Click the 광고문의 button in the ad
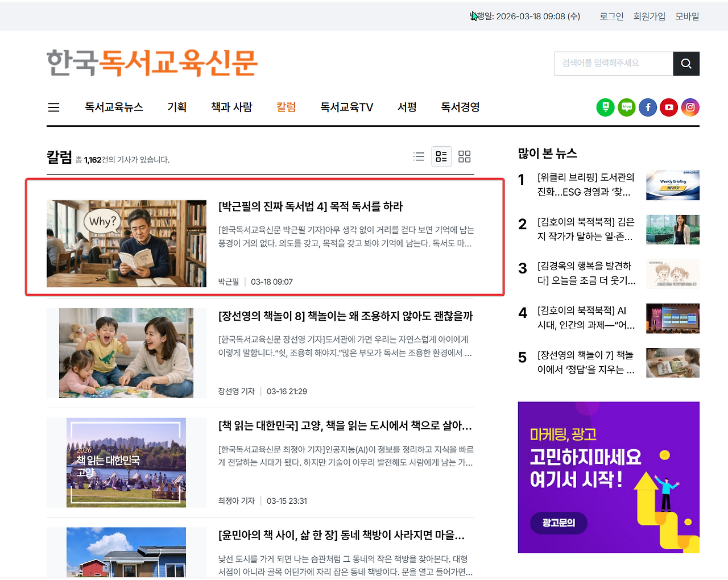Screen dimensions: 728x580 coord(559,523)
